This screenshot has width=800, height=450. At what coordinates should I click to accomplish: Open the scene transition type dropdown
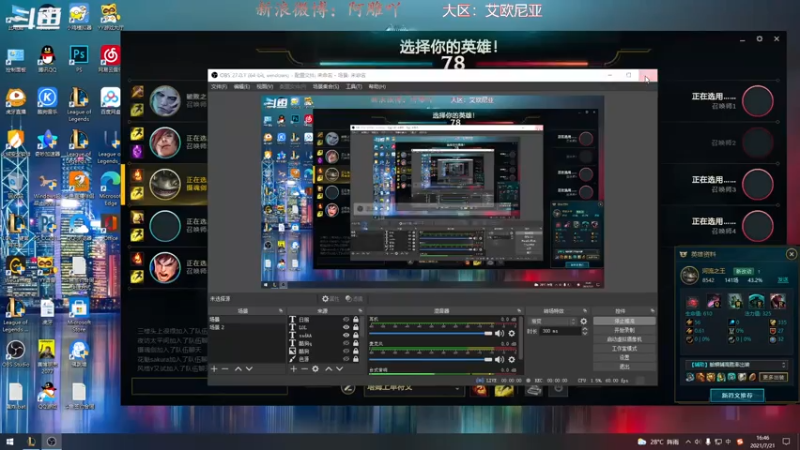click(x=553, y=321)
